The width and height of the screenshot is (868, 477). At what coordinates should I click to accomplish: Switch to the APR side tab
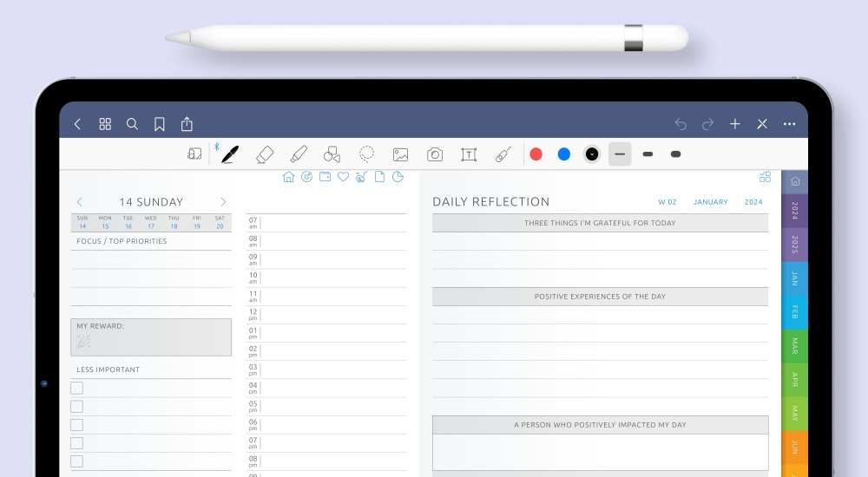coord(795,380)
